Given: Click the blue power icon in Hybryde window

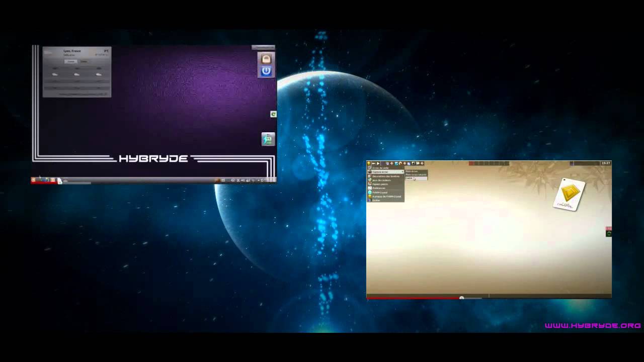Looking at the screenshot, I should [x=266, y=71].
